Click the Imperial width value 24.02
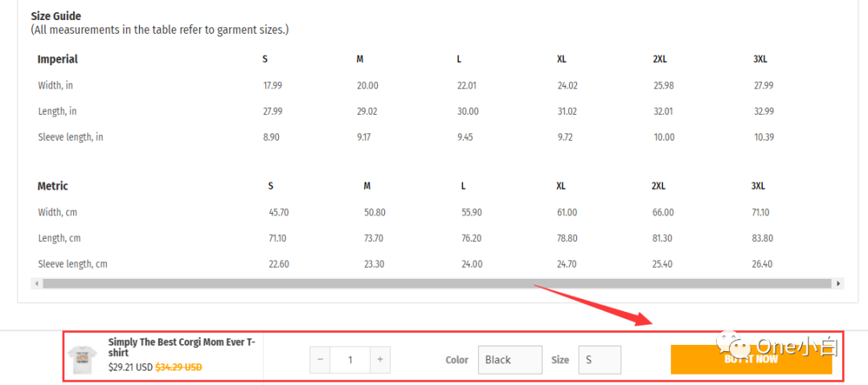 [567, 86]
